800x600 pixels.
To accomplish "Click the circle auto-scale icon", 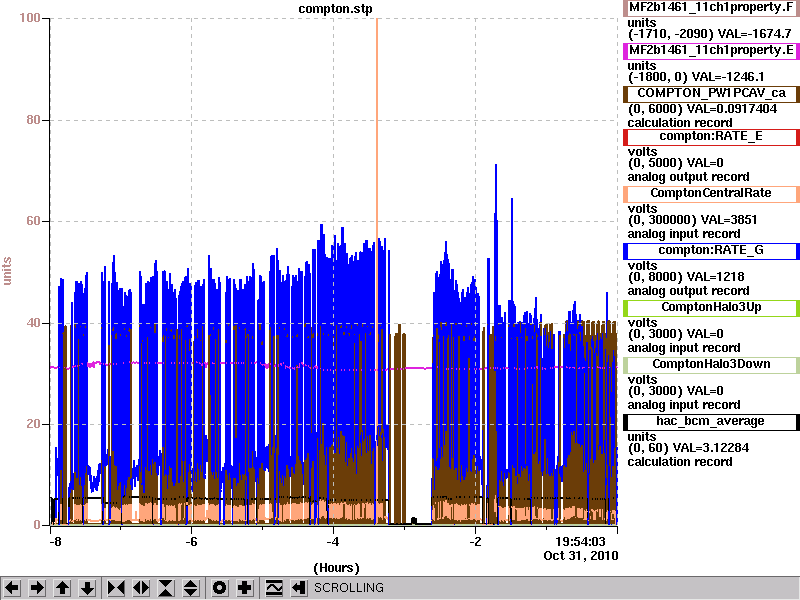I will pos(219,588).
